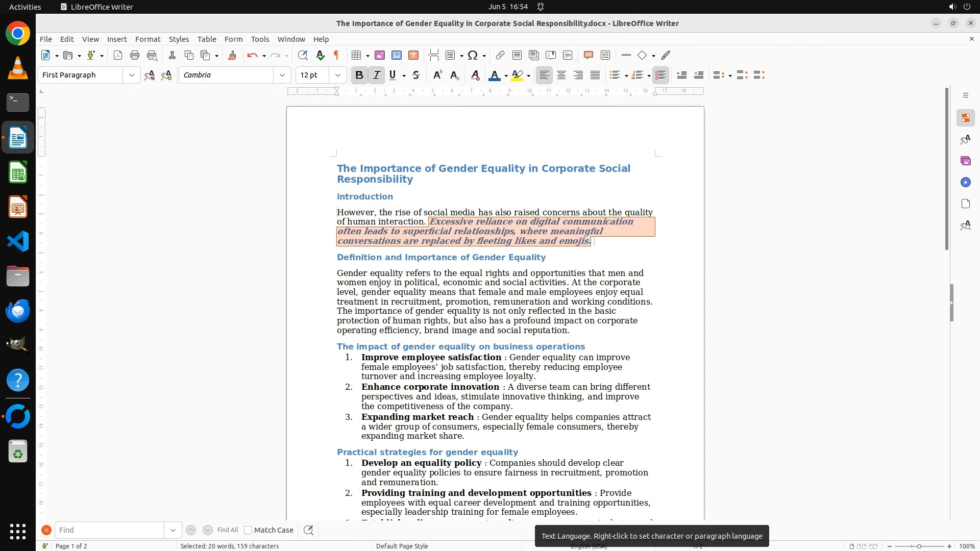Click the Insert Image icon
Image resolution: width=980 pixels, height=551 pixels.
click(x=380, y=55)
